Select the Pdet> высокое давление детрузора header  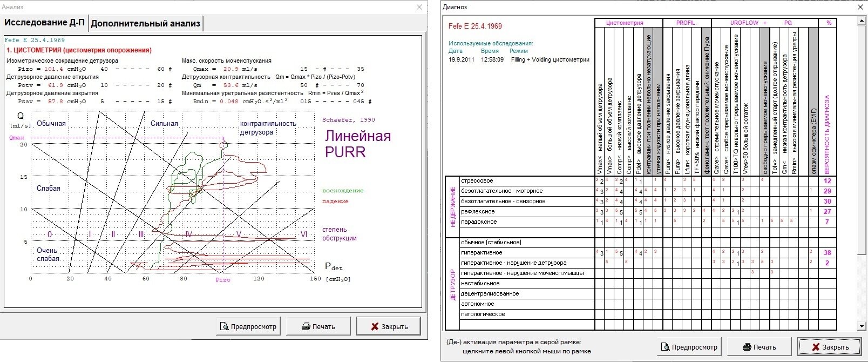(639, 101)
